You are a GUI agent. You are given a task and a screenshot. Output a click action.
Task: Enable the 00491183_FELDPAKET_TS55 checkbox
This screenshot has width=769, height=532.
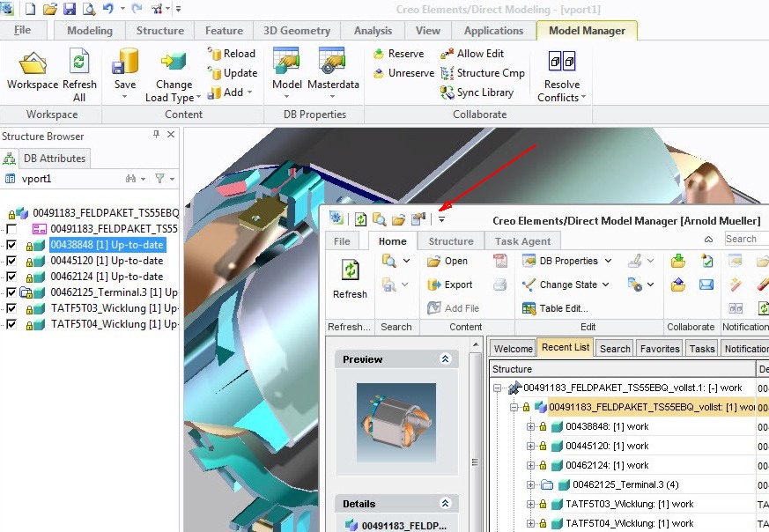click(x=11, y=228)
